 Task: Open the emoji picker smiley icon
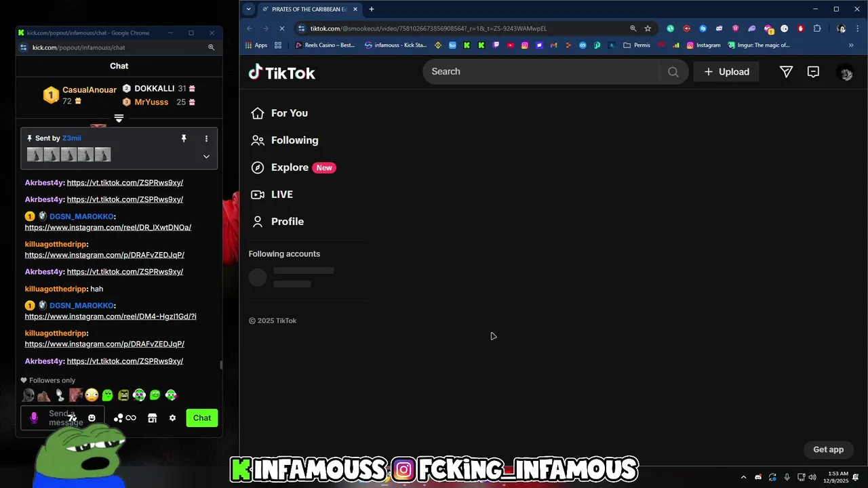(92, 418)
